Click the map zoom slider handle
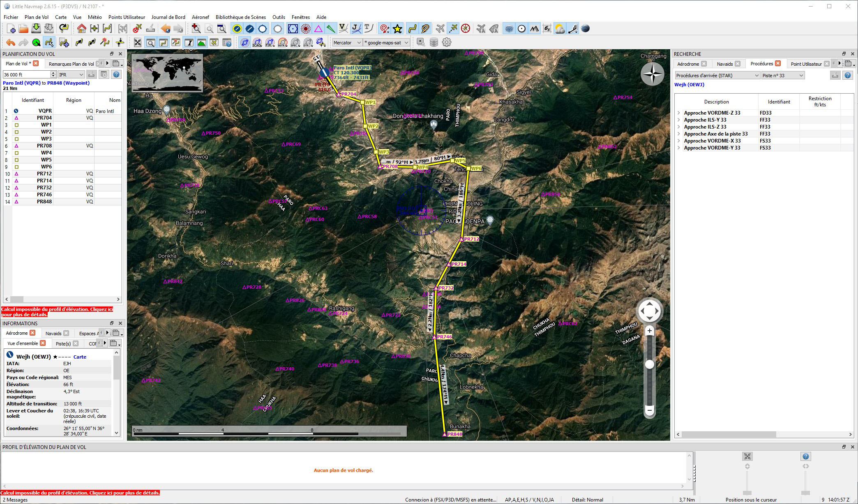The width and height of the screenshot is (858, 504). tap(650, 364)
